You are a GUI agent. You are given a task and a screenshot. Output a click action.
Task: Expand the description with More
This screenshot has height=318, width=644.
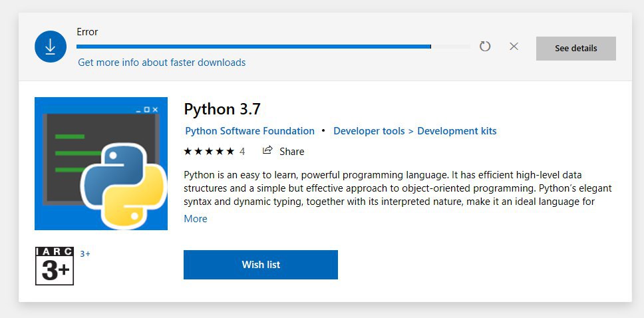[196, 219]
